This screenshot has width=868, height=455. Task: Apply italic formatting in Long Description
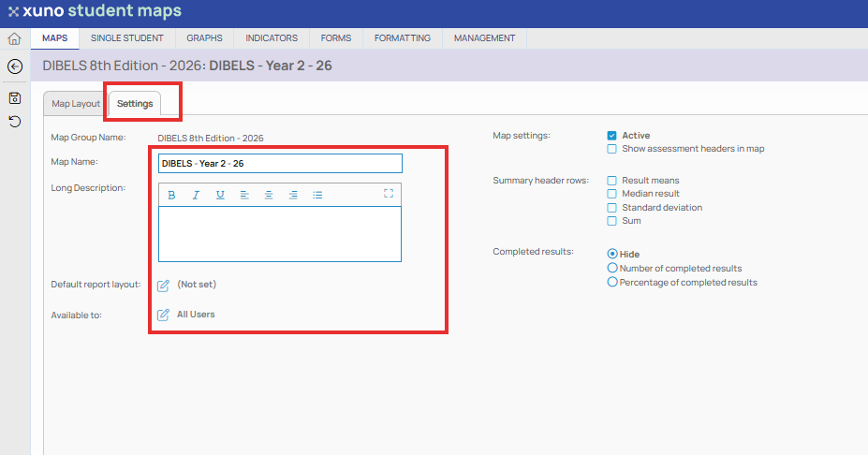tap(196, 195)
